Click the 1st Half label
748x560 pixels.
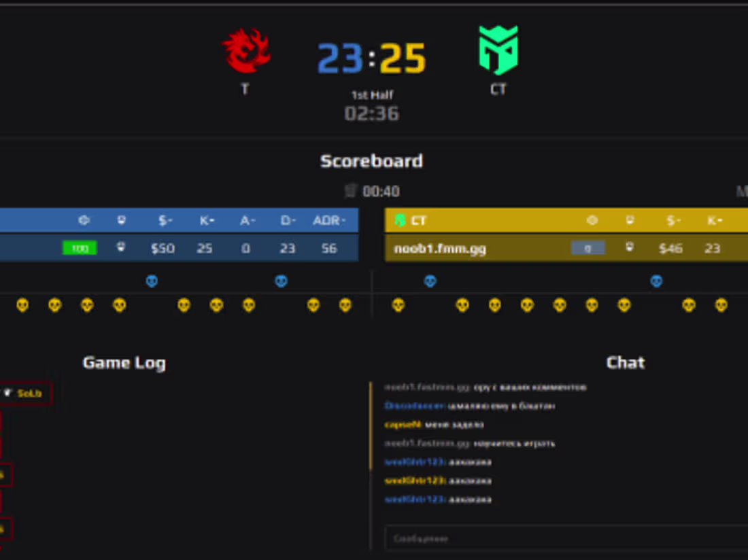click(x=372, y=95)
